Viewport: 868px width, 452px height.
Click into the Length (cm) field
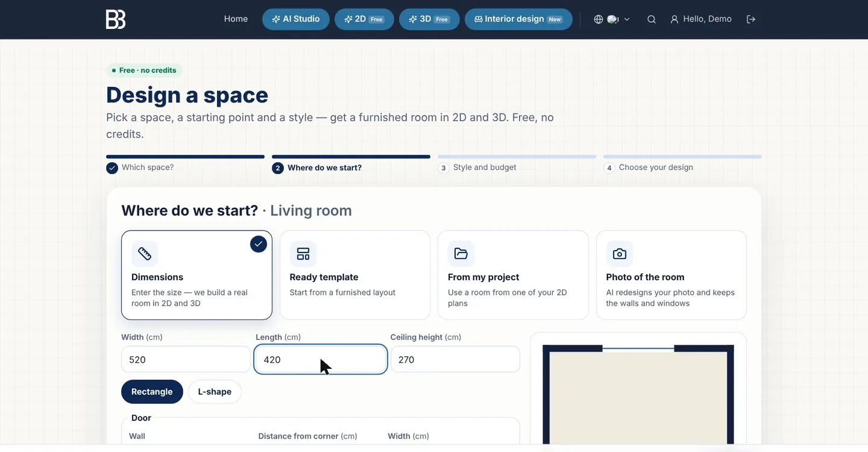[x=321, y=360]
